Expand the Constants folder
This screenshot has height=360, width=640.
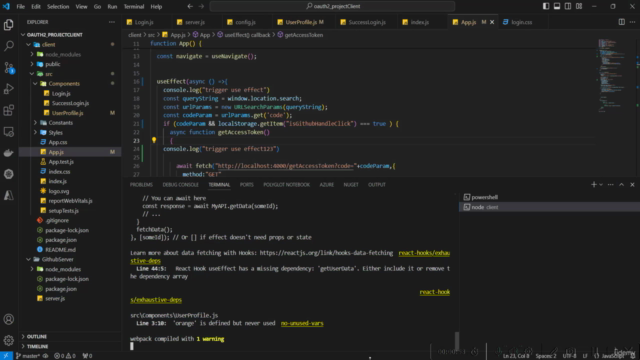(x=35, y=122)
